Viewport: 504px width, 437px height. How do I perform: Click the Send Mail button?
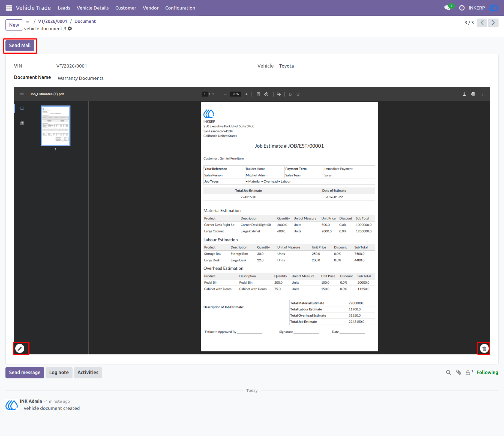pos(20,45)
